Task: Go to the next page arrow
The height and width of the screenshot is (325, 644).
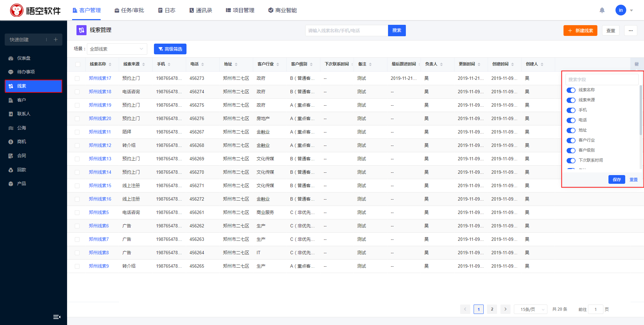Action: [x=505, y=309]
